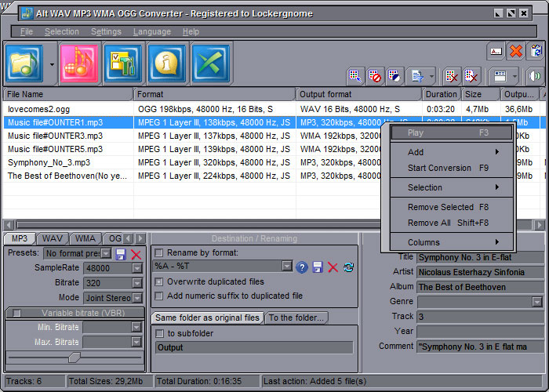Image resolution: width=549 pixels, height=392 pixels.
Task: Open Columns submenu in context menu
Action: pyautogui.click(x=452, y=242)
